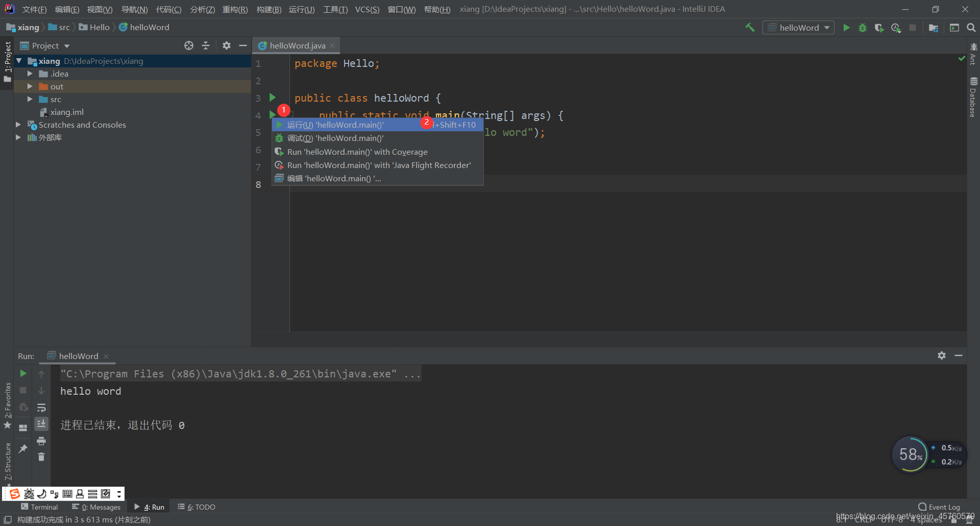
Task: Open the Database tool window
Action: [x=973, y=97]
